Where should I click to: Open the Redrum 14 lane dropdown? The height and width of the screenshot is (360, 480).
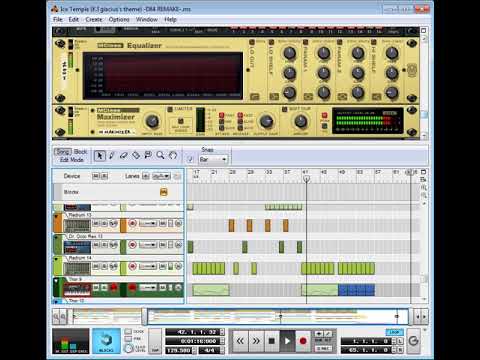pyautogui.click(x=148, y=267)
